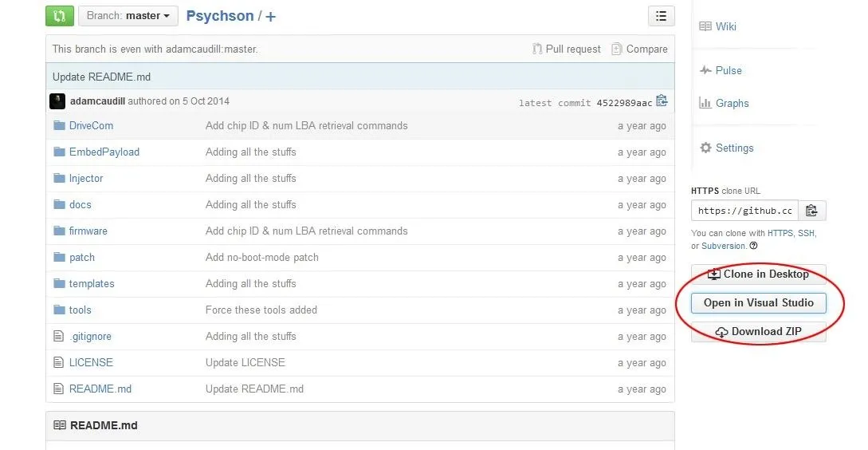This screenshot has width=868, height=450.
Task: Open the Wiki sidebar item
Action: [718, 26]
